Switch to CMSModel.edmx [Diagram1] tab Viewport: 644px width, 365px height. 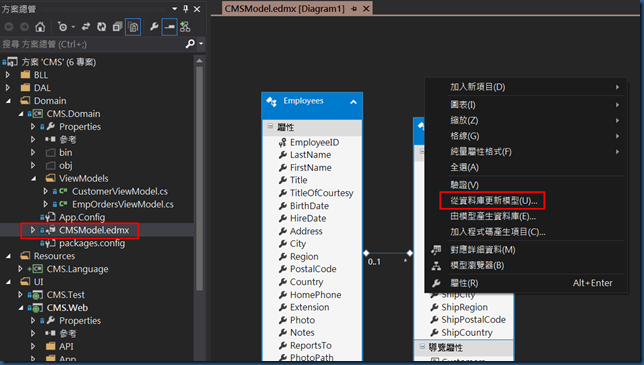(x=284, y=9)
